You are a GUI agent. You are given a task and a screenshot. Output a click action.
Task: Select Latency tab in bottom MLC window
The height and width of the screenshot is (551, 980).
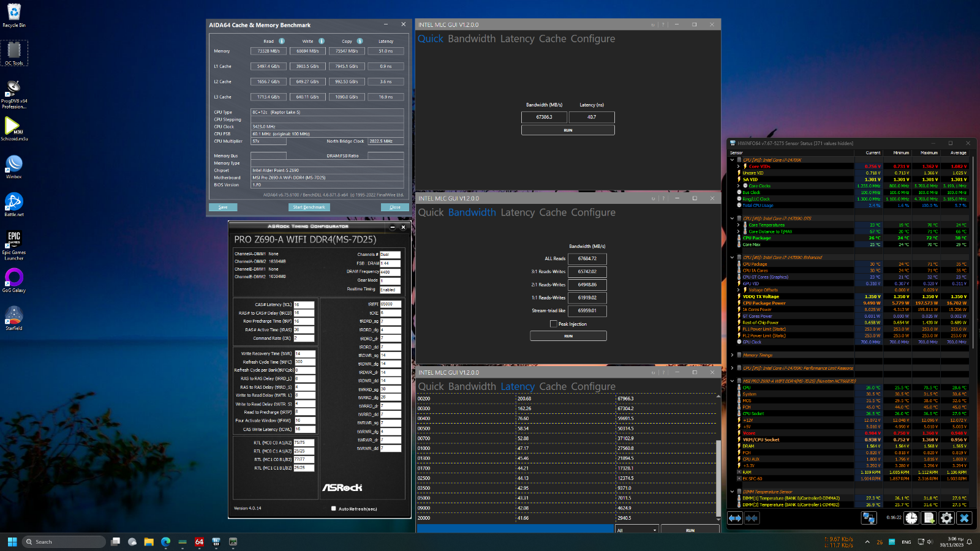click(x=518, y=386)
